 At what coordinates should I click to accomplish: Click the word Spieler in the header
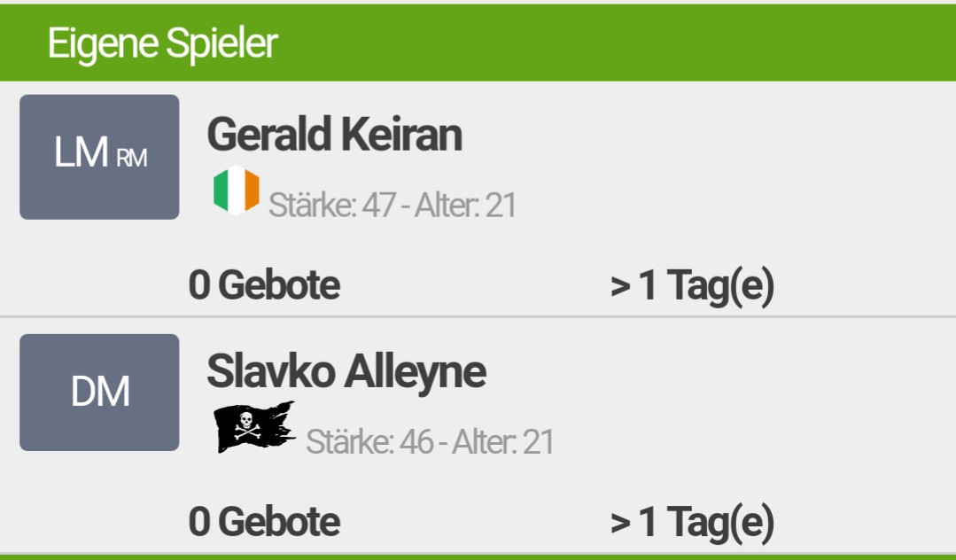222,44
